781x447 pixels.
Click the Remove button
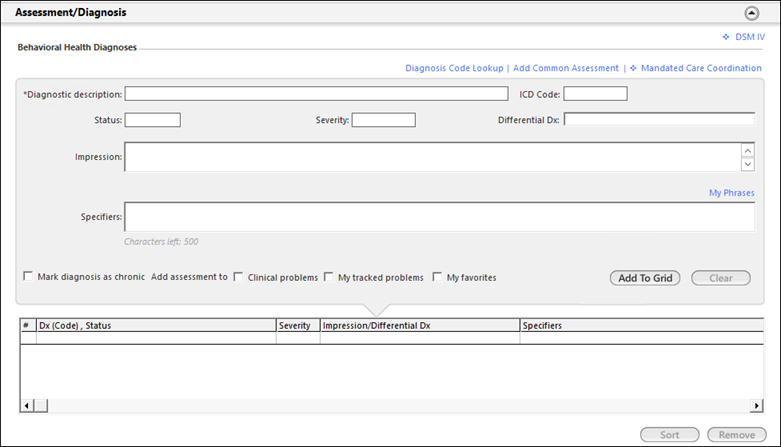coord(737,435)
